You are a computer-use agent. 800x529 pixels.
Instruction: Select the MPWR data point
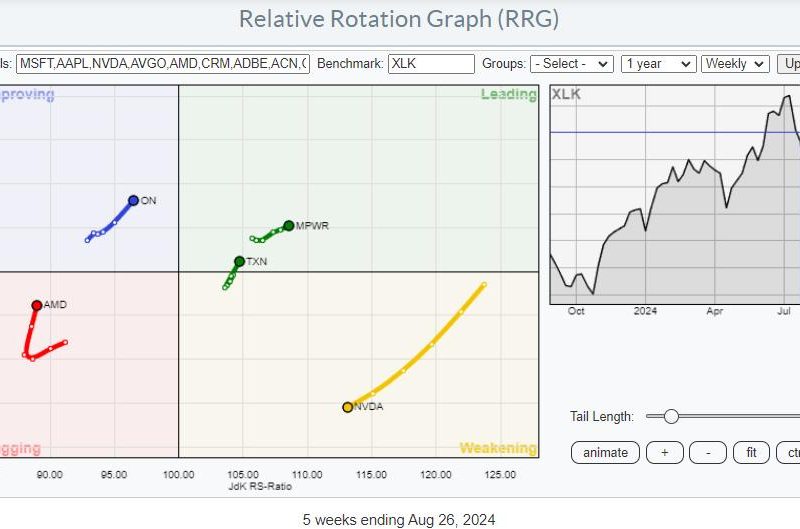(x=289, y=225)
